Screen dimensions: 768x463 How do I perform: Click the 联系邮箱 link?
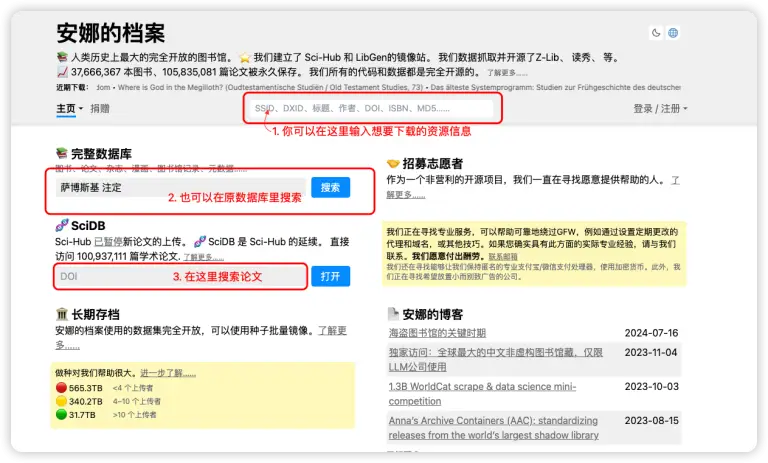coord(503,256)
